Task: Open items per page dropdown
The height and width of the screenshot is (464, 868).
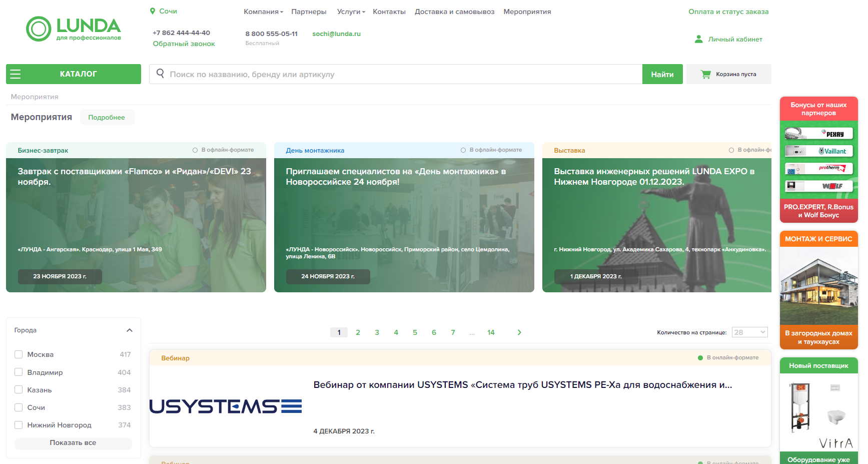Action: pos(749,332)
